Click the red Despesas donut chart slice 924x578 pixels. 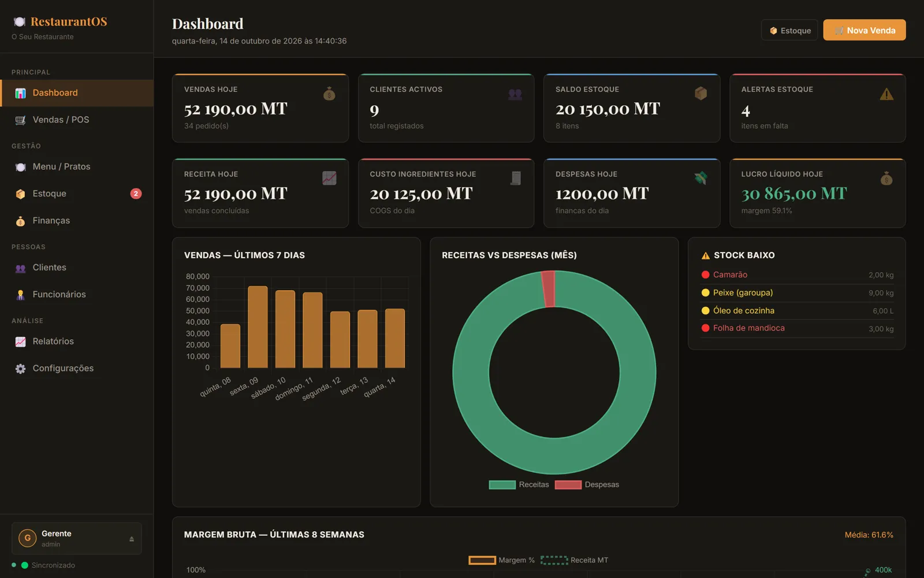click(549, 289)
